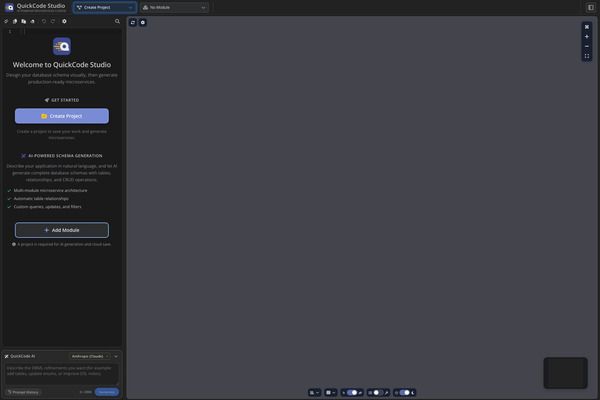This screenshot has height=400, width=600.
Task: Open editor settings gear icon
Action: click(64, 21)
